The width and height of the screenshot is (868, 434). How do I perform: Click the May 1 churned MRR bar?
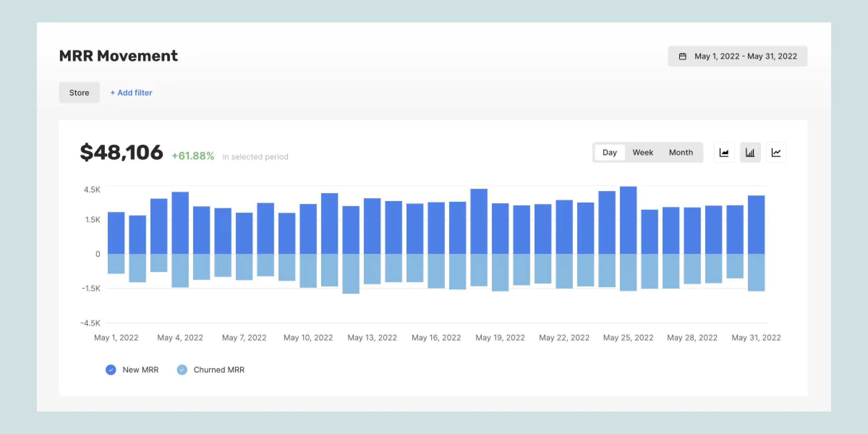point(116,264)
